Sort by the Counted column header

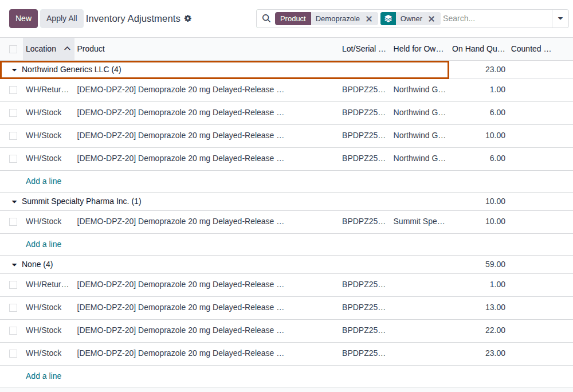coord(531,49)
